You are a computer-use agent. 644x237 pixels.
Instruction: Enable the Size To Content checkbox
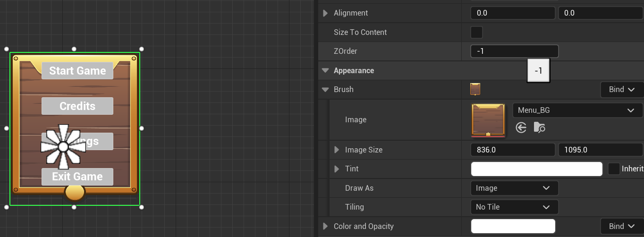(477, 32)
